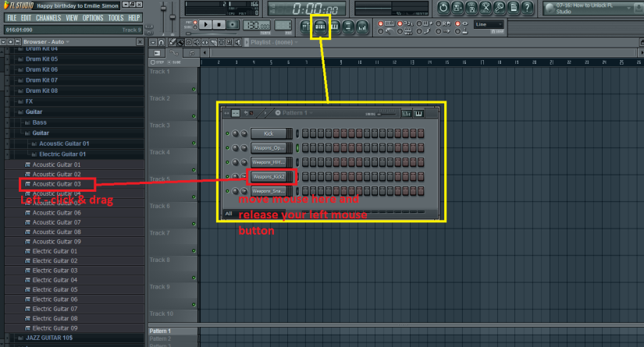Open the CHANNELS menu
This screenshot has height=347, width=644.
(48, 18)
